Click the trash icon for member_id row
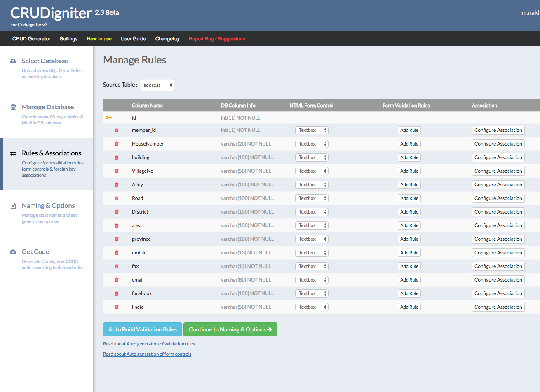Viewport: 540px width, 392px height. [117, 130]
